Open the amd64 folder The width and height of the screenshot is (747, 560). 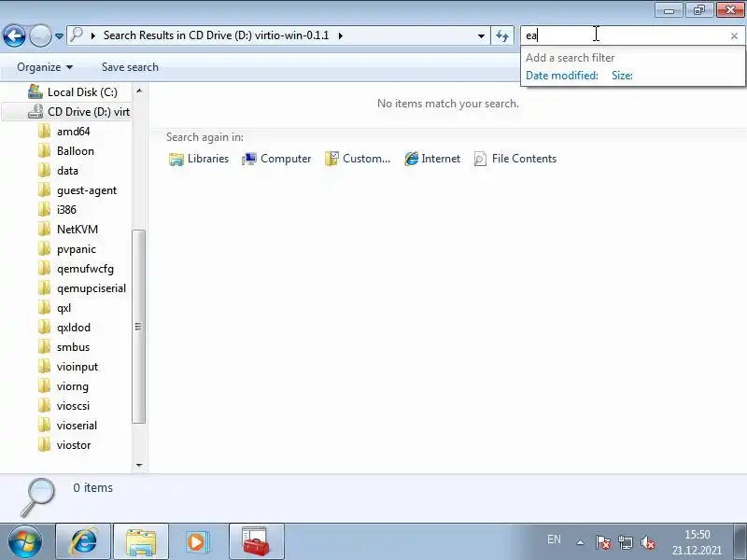click(74, 131)
